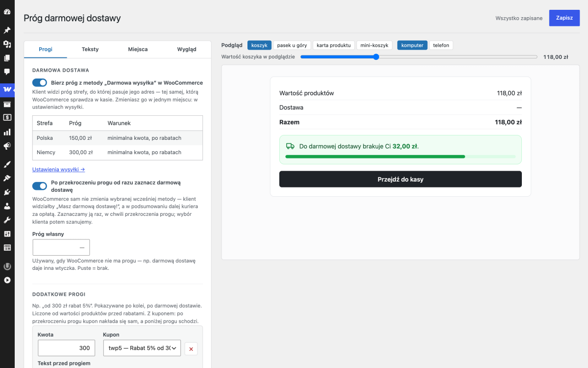Click the "Tekst przed progiem" label
Viewport: 588px width, 368px height.
click(x=64, y=364)
